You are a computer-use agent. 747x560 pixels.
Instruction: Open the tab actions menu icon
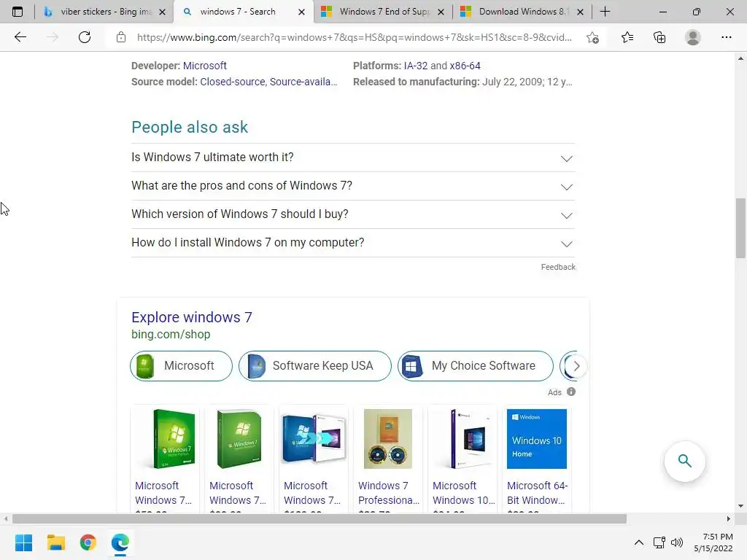pos(18,12)
